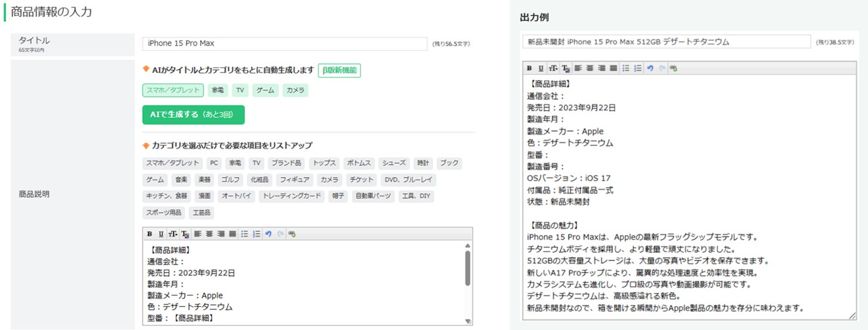Undo last edit in product description editor
868x330 pixels.
(268, 234)
